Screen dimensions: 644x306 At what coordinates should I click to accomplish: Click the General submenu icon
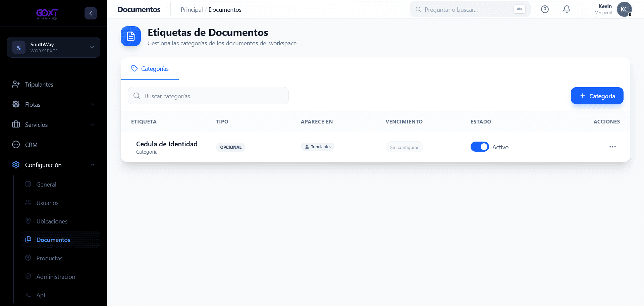tap(28, 184)
